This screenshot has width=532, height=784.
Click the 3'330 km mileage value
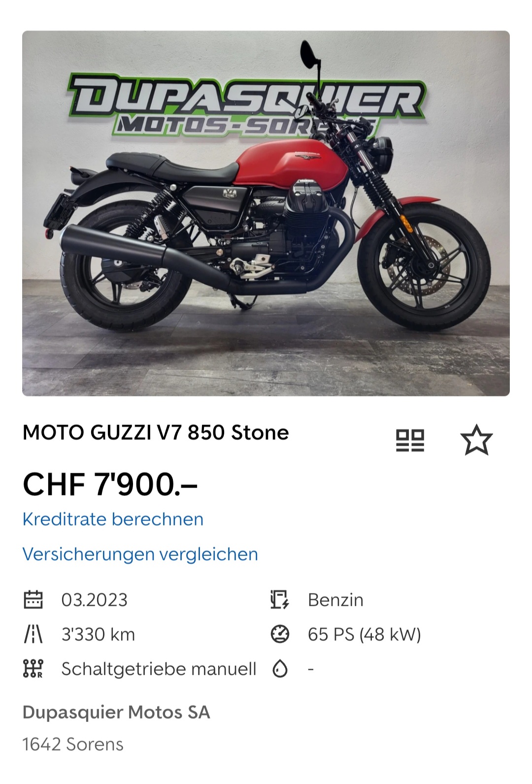[x=98, y=634]
